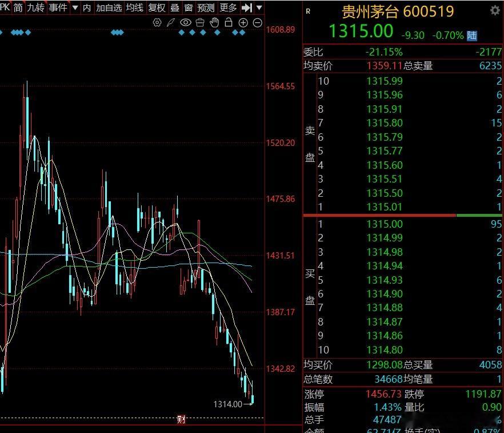Open the 预测 forecast feature
This screenshot has height=433, width=504.
(x=206, y=7)
